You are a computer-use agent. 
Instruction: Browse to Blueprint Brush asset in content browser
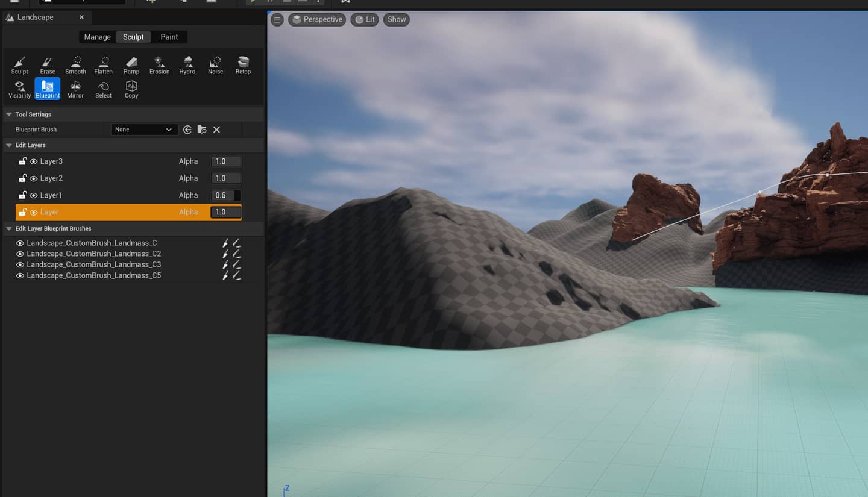coord(202,130)
